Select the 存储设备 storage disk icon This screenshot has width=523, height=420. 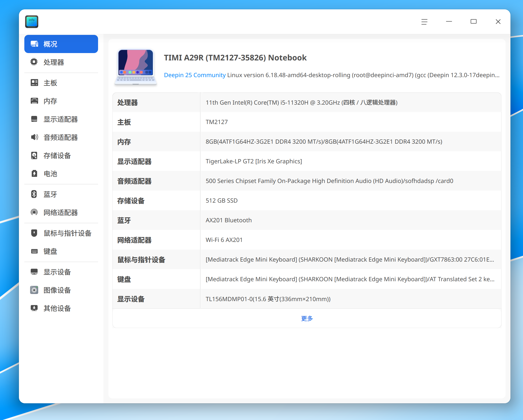pyautogui.click(x=34, y=155)
